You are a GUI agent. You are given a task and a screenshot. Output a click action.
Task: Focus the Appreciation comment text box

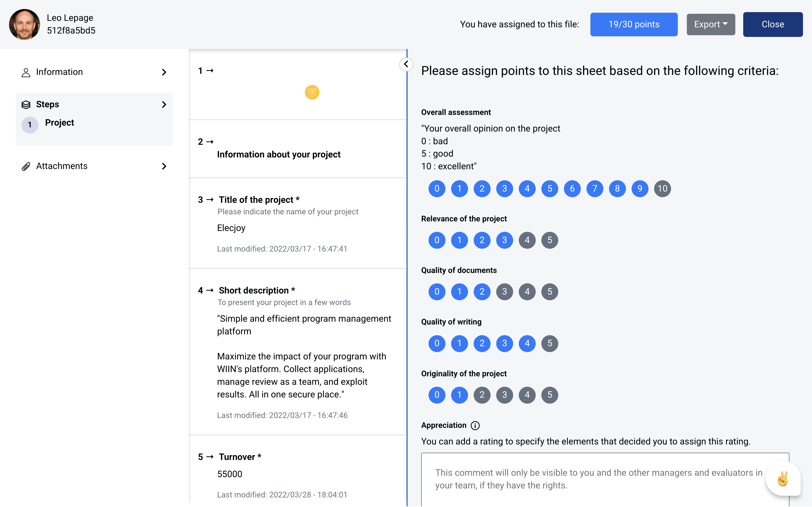pyautogui.click(x=605, y=479)
